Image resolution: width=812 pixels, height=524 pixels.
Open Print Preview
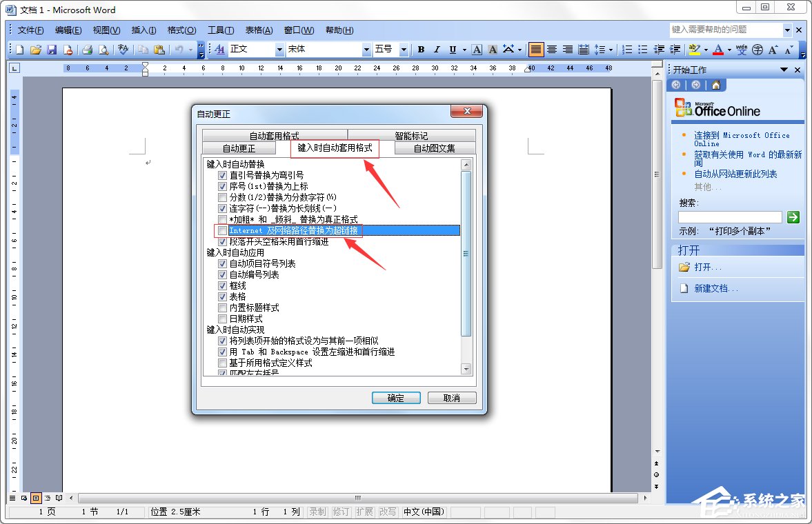click(x=105, y=50)
